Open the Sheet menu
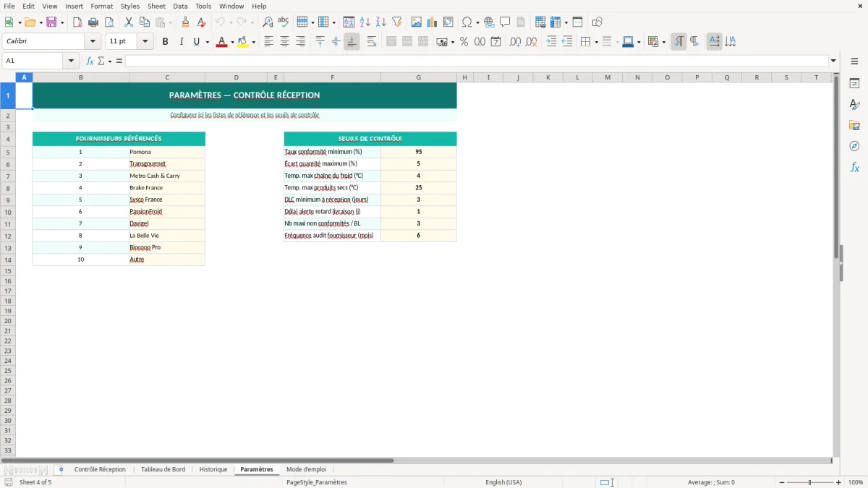This screenshot has height=488, width=868. tap(156, 6)
